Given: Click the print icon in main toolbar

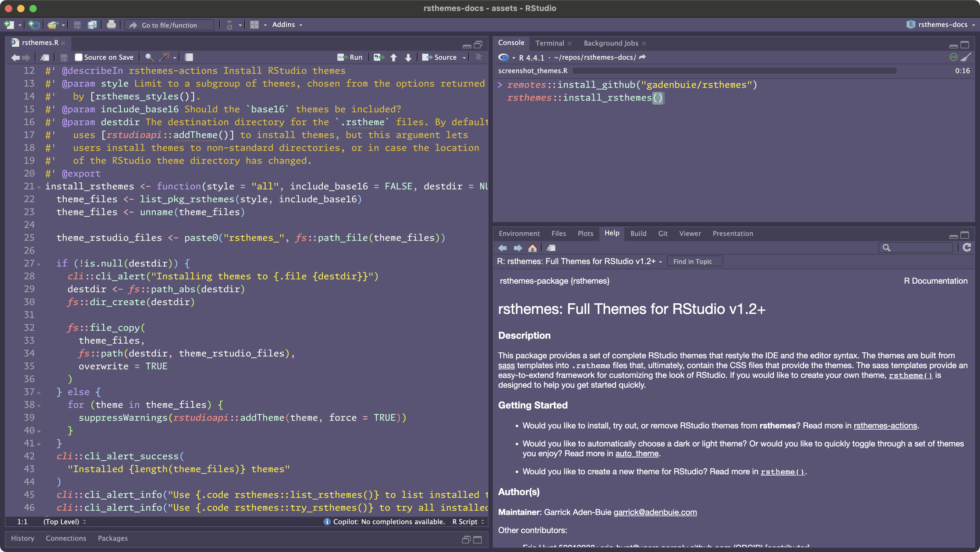Looking at the screenshot, I should pos(111,25).
